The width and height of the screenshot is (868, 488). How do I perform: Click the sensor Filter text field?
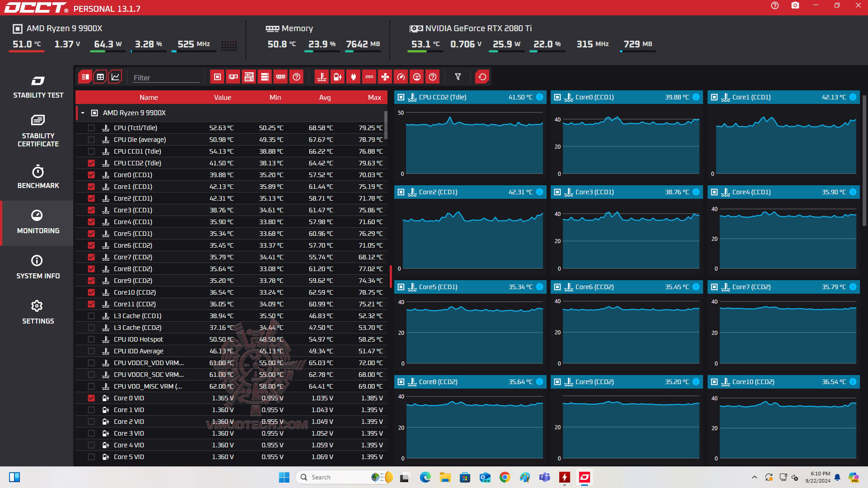165,78
